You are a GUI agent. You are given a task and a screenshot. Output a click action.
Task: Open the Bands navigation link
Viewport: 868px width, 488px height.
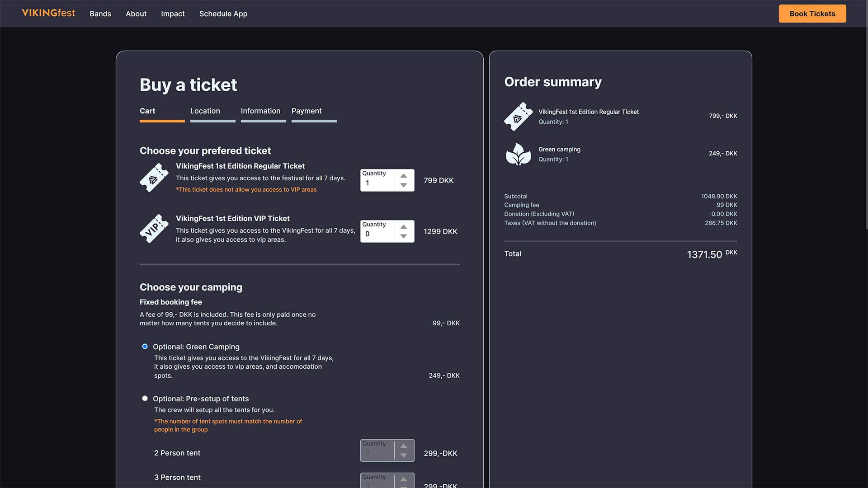(x=100, y=14)
